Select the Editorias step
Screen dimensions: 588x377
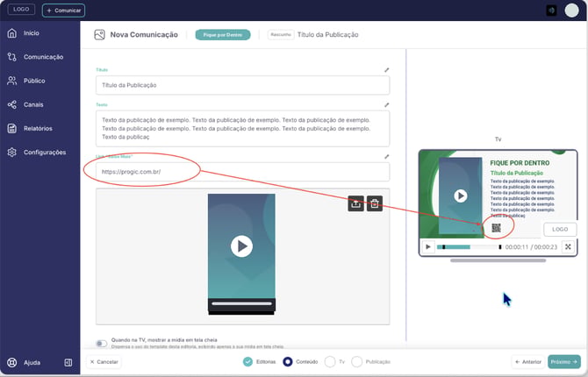pos(259,361)
